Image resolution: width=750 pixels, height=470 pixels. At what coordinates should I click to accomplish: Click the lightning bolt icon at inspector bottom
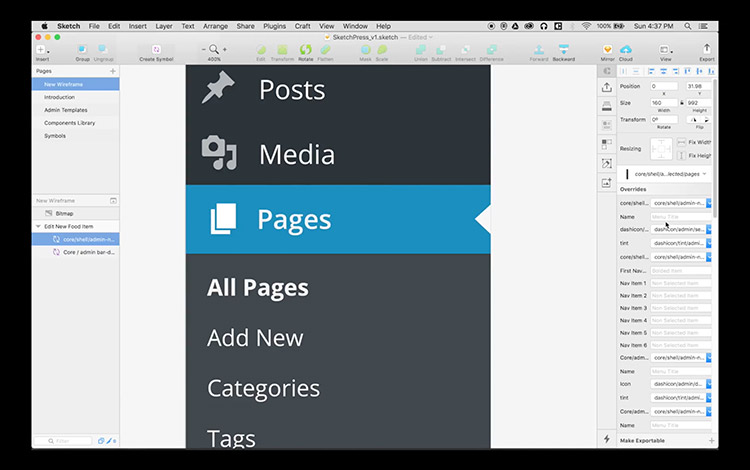pos(607,439)
